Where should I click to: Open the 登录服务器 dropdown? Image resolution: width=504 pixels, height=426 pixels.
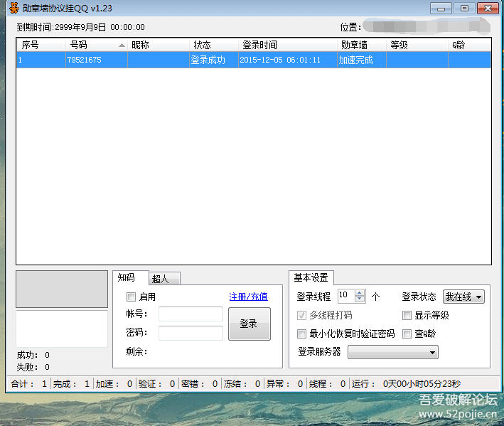coord(393,352)
